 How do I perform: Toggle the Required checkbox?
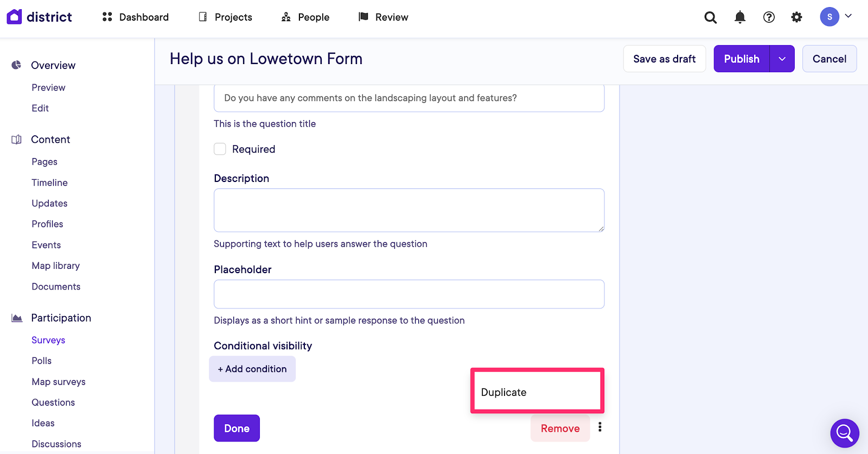click(x=220, y=149)
